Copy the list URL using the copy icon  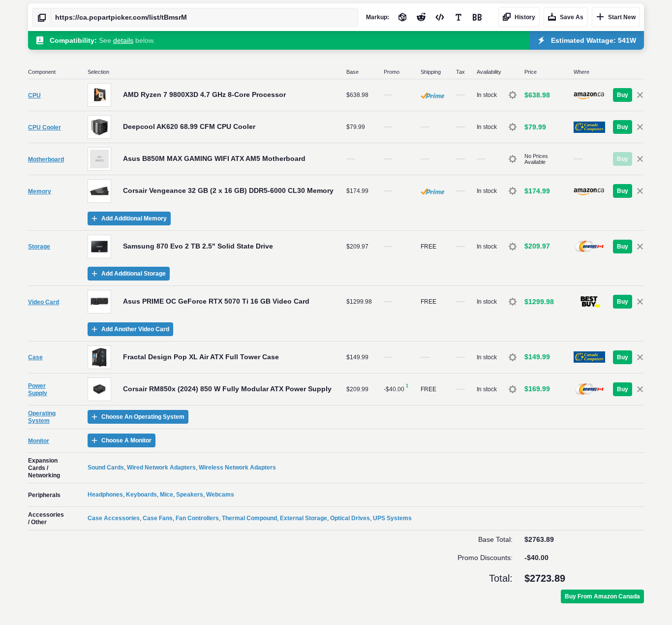click(42, 17)
